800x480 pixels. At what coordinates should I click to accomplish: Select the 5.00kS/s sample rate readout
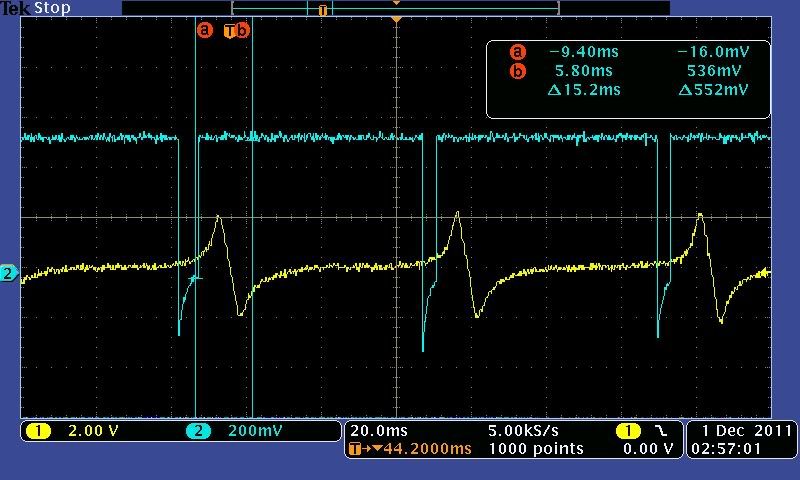pyautogui.click(x=529, y=431)
